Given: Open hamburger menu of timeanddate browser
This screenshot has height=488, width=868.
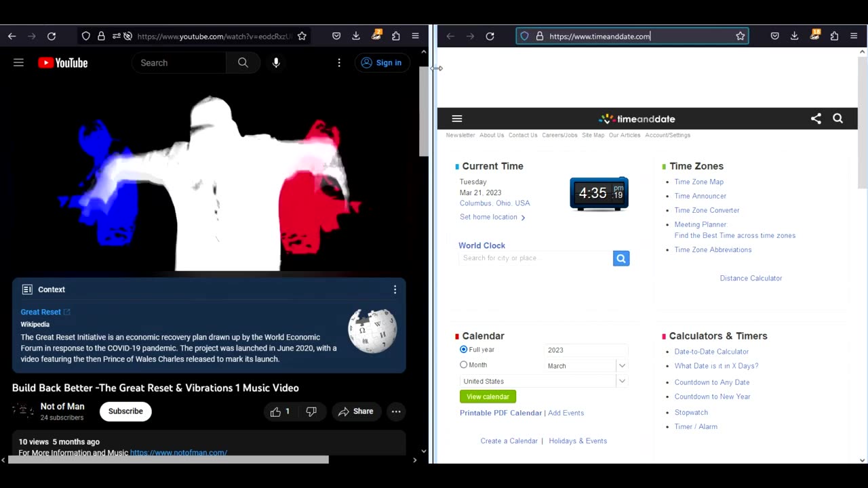Looking at the screenshot, I should tap(854, 36).
